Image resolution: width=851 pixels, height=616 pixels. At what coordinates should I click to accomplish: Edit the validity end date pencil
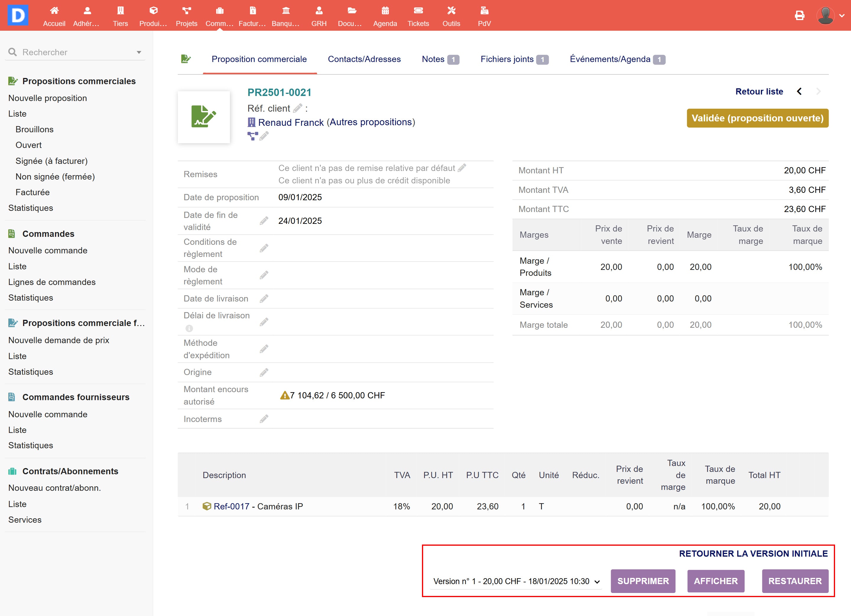[264, 221]
